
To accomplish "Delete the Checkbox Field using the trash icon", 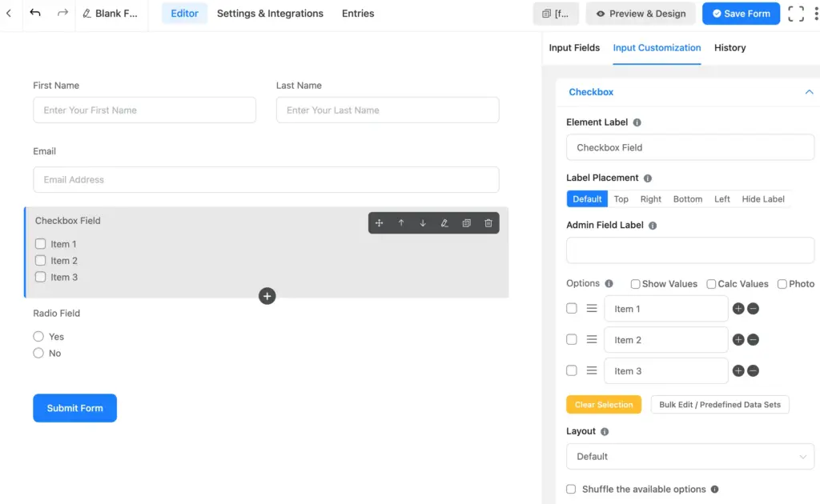I will click(488, 223).
